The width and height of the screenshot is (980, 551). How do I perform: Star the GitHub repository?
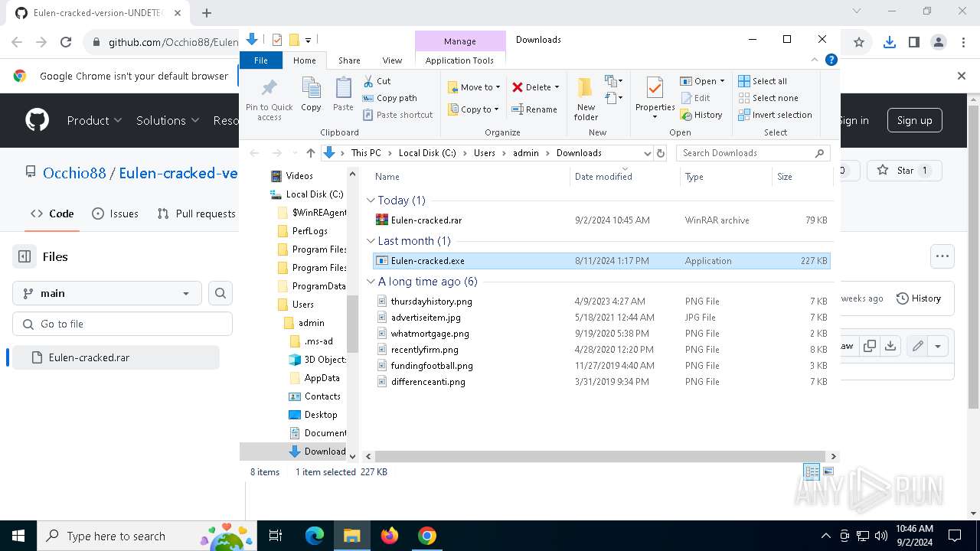(903, 171)
